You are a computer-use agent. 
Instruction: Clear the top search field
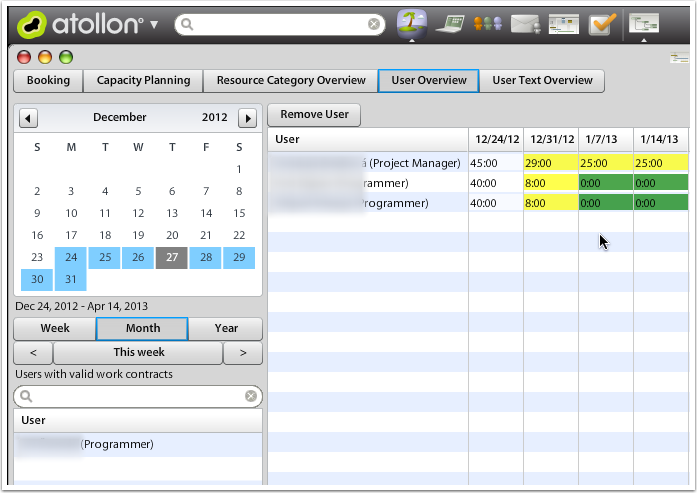coord(374,23)
